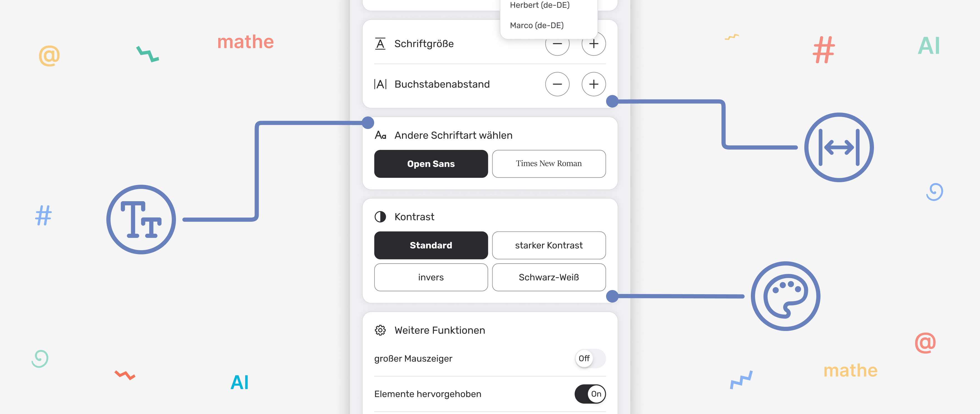The width and height of the screenshot is (980, 414).
Task: Click the circled color palette icon
Action: (x=786, y=296)
